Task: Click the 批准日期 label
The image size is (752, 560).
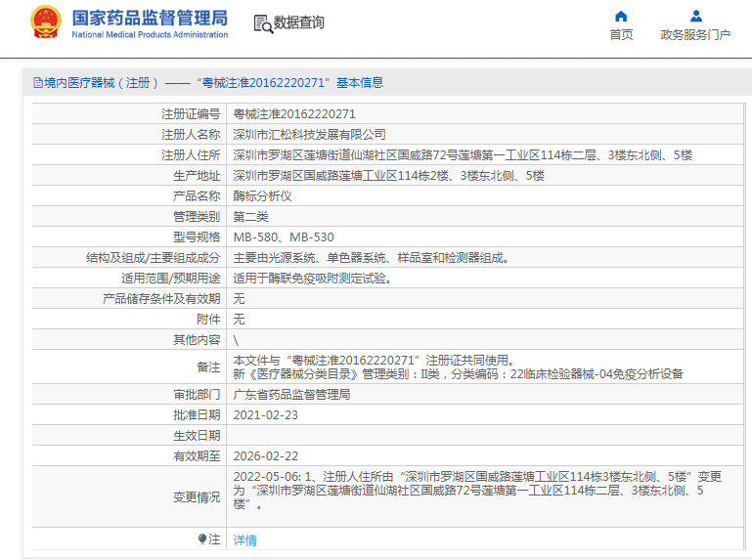Action: click(197, 415)
